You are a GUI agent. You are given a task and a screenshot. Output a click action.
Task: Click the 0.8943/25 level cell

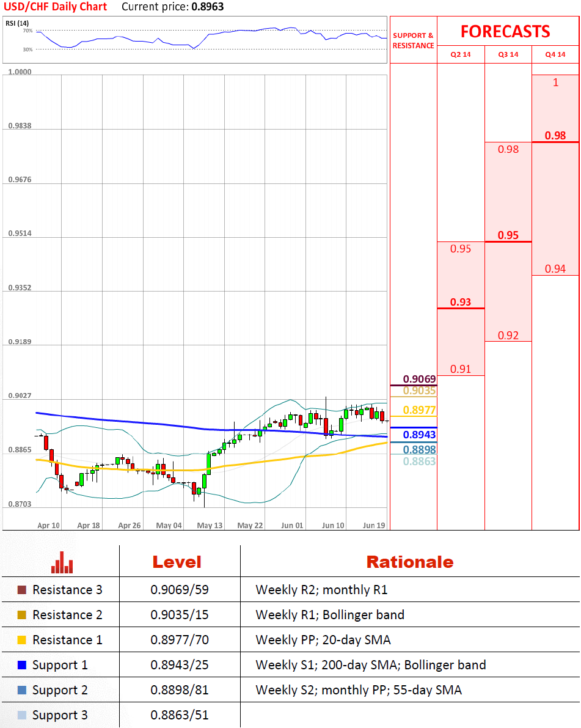point(180,665)
